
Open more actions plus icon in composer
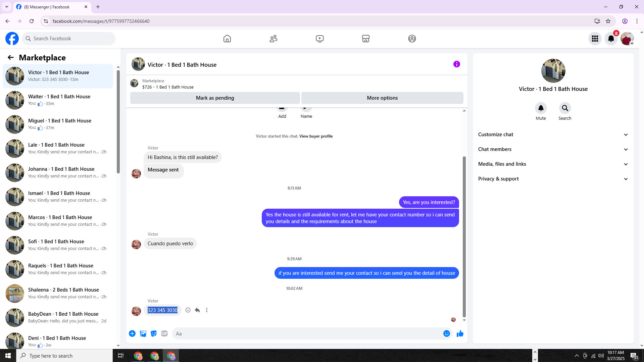point(132,333)
